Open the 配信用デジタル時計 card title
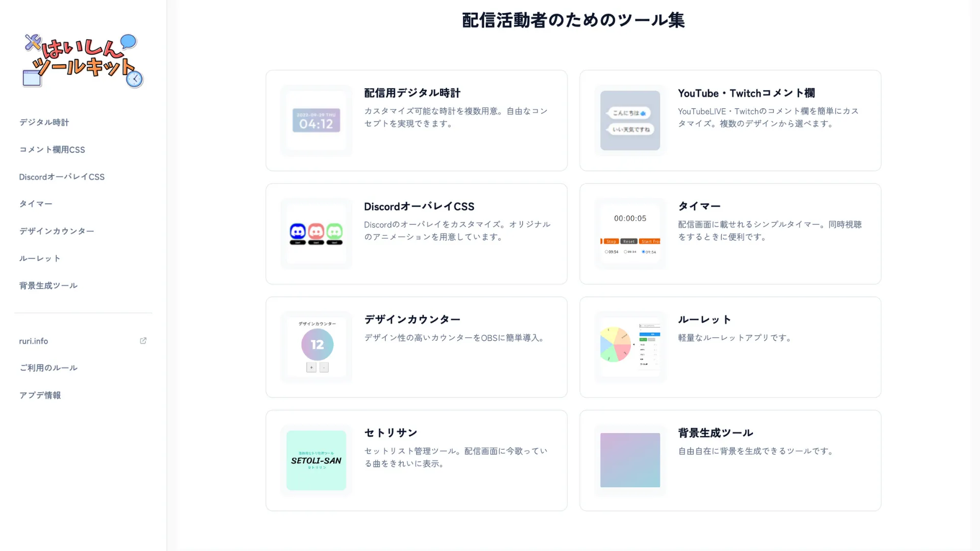 point(412,93)
